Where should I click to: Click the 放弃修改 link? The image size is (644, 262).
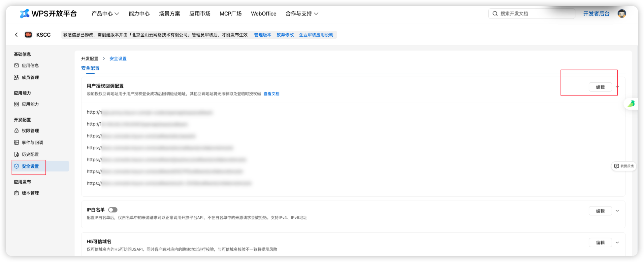coord(285,35)
